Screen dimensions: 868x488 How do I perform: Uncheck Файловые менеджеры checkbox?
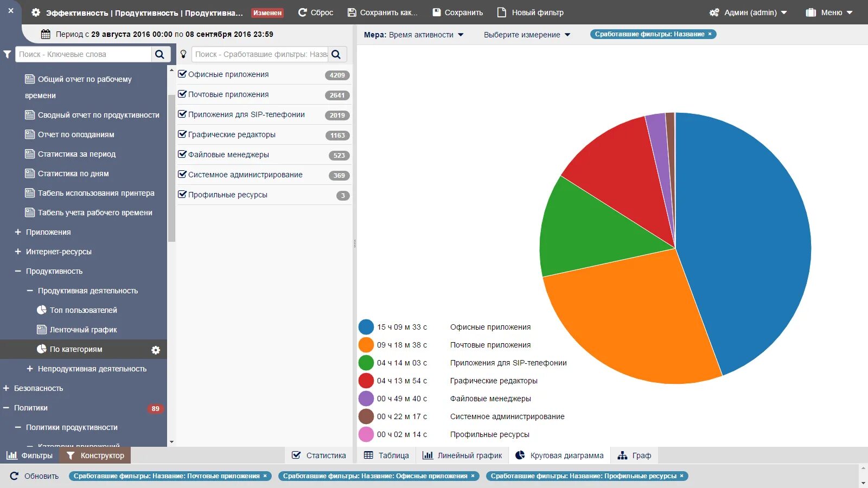[182, 155]
